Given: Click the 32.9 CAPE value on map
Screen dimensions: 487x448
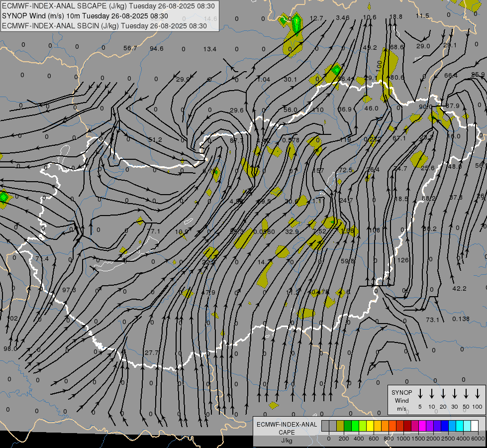Looking at the screenshot, I should [292, 231].
